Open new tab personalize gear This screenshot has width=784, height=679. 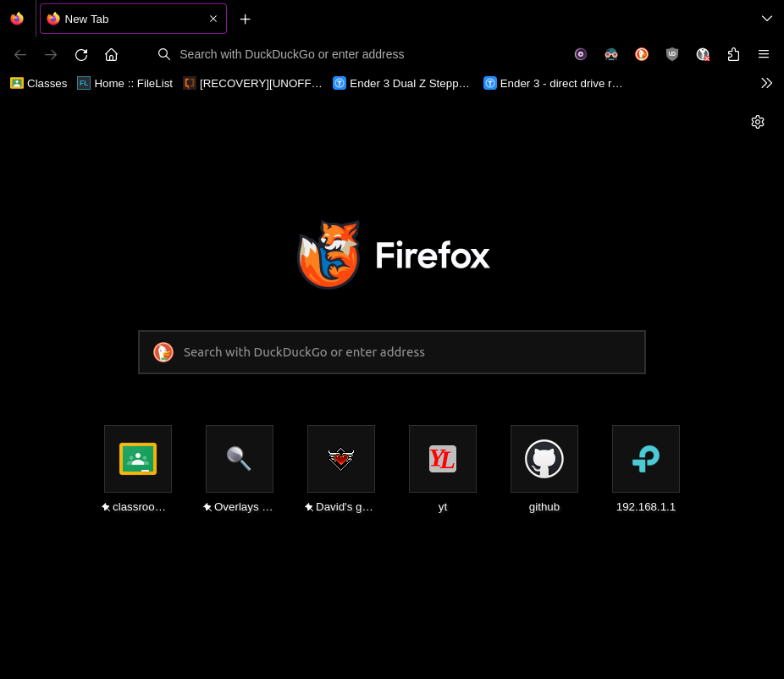point(758,122)
